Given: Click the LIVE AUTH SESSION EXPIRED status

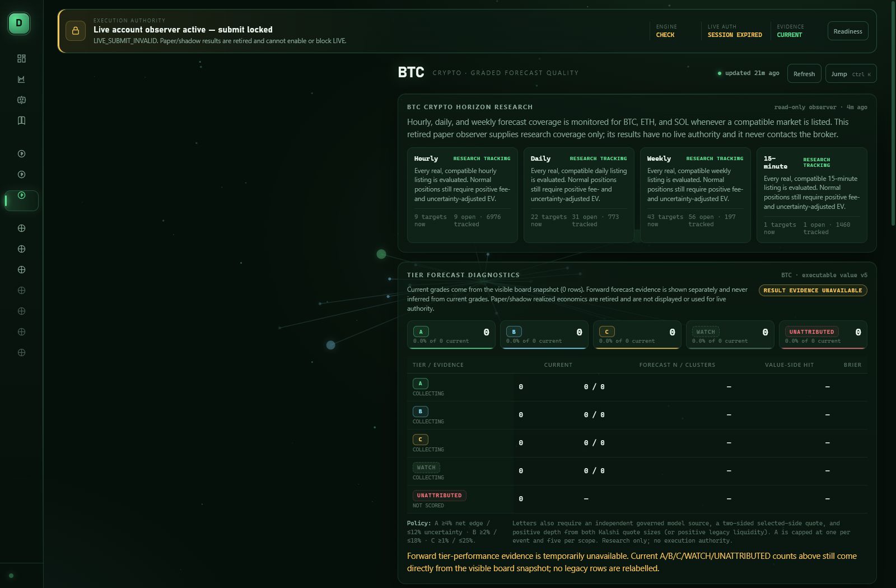Looking at the screenshot, I should click(x=735, y=31).
